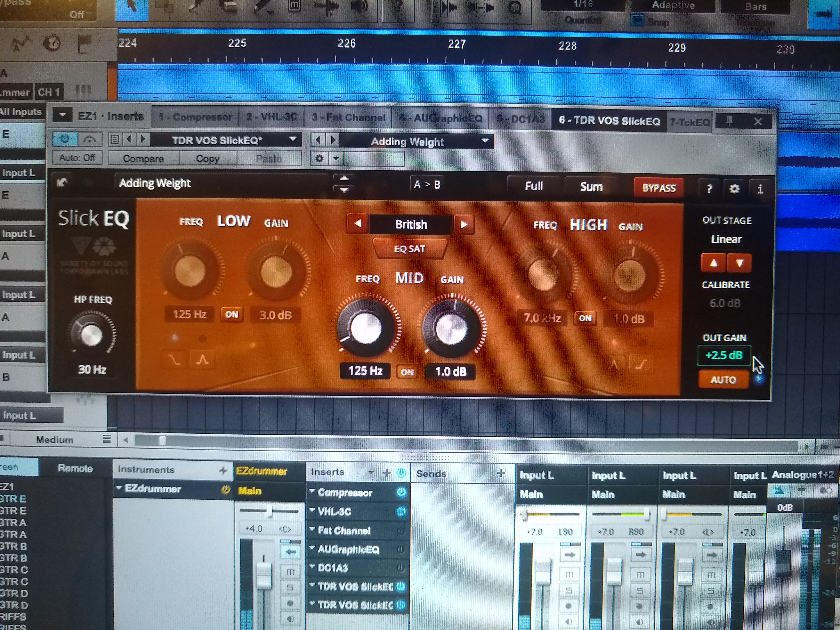Click the gear icon below preset arrows
The width and height of the screenshot is (840, 630).
[319, 158]
